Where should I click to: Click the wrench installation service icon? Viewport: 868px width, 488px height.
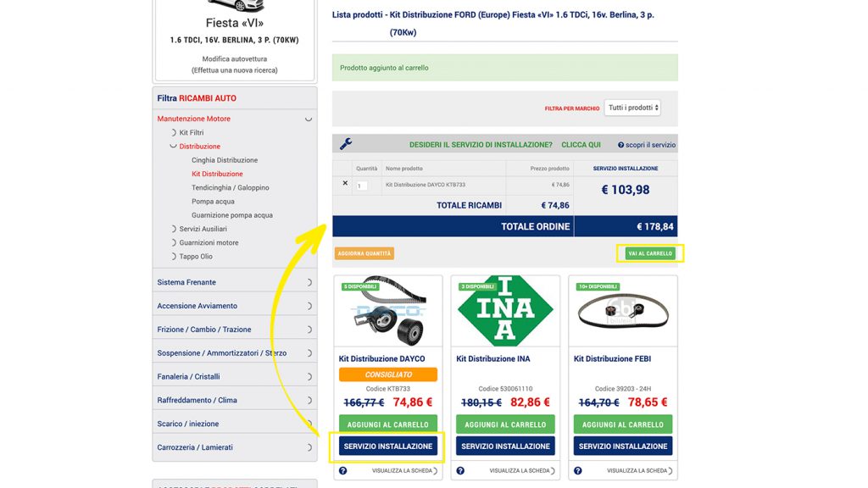[x=346, y=144]
